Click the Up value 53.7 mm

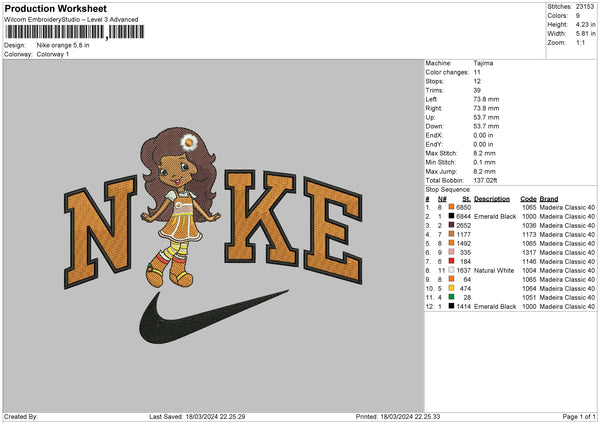(x=486, y=117)
